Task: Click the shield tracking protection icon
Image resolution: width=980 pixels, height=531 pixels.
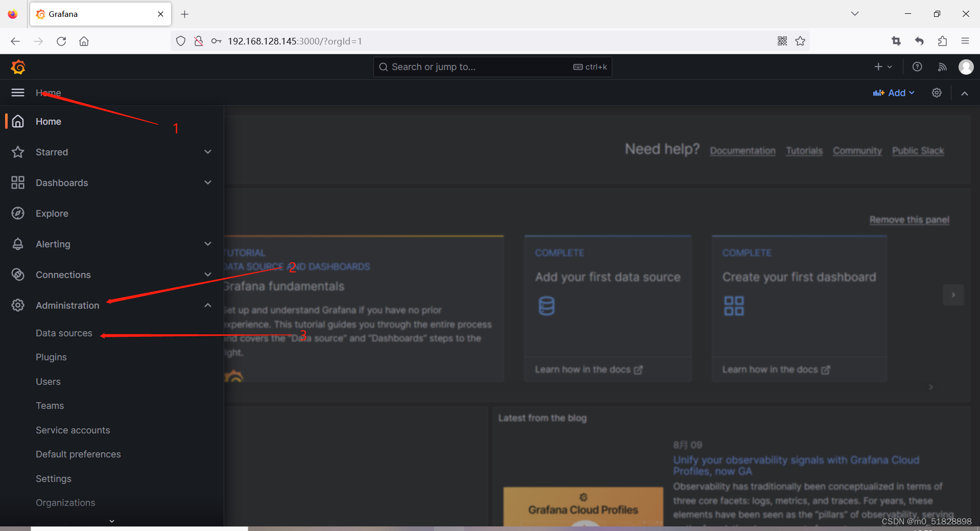Action: [x=181, y=41]
